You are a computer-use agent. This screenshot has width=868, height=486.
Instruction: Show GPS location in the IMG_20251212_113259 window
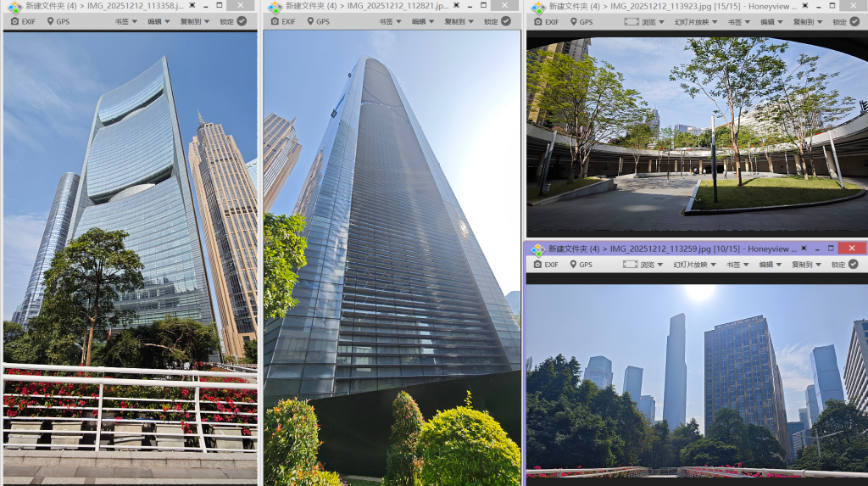(580, 265)
